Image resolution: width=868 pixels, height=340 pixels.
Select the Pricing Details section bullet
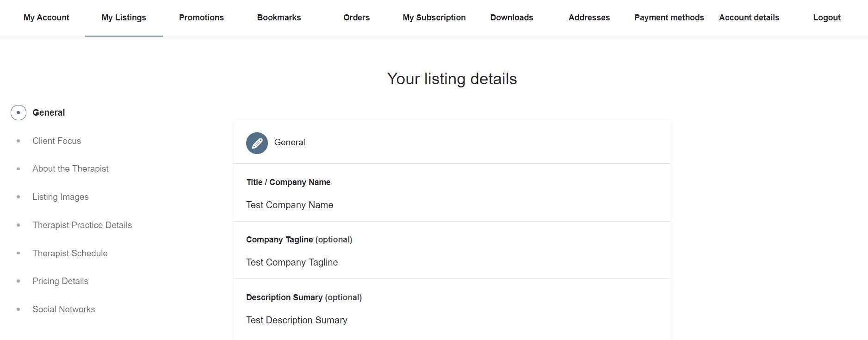click(19, 281)
